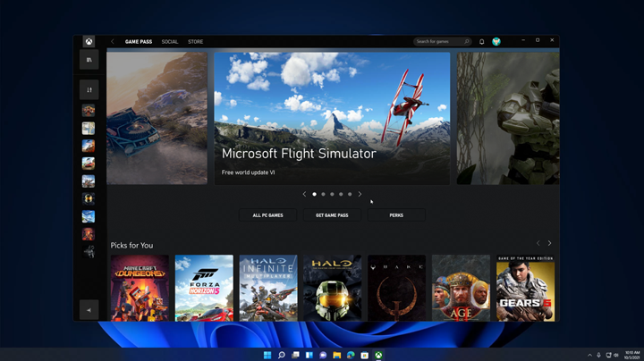This screenshot has width=644, height=361.
Task: Click the PERKS button
Action: [x=396, y=215]
